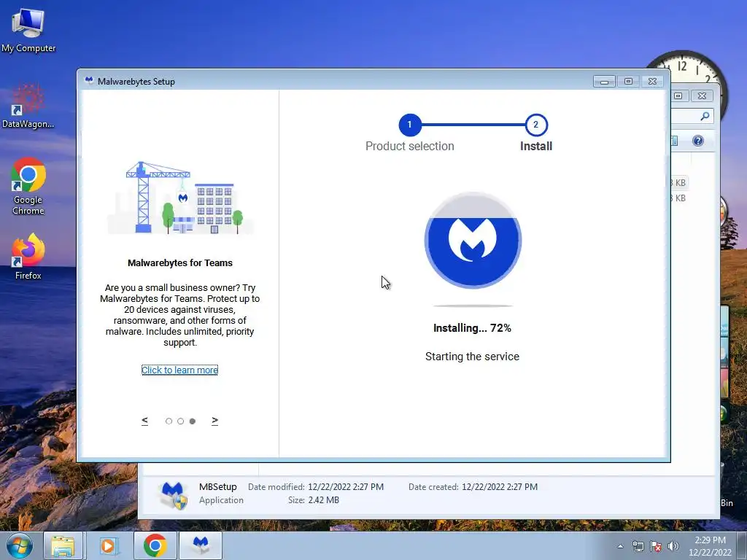Image resolution: width=747 pixels, height=560 pixels.
Task: Click the MBSetup file icon in the details pane
Action: click(172, 495)
